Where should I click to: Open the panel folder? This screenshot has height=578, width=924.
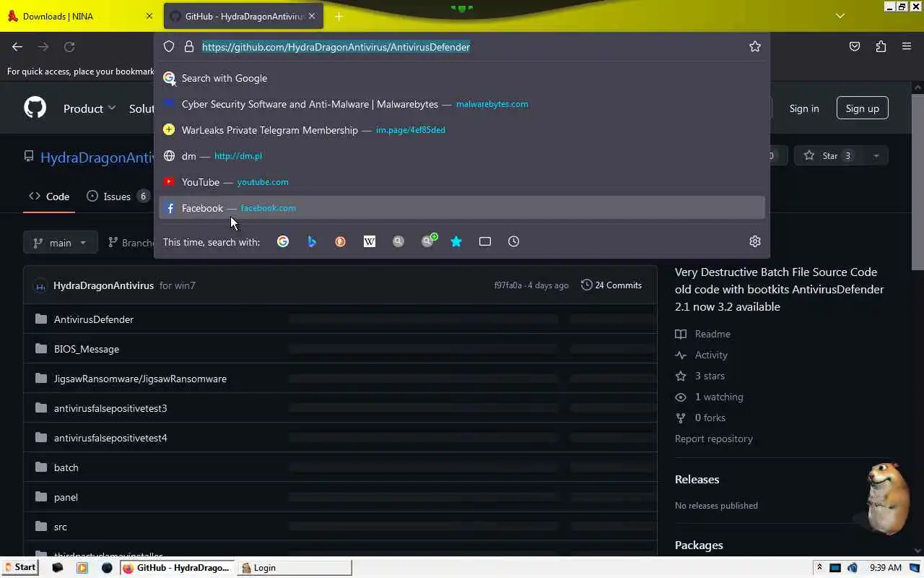[x=66, y=497]
